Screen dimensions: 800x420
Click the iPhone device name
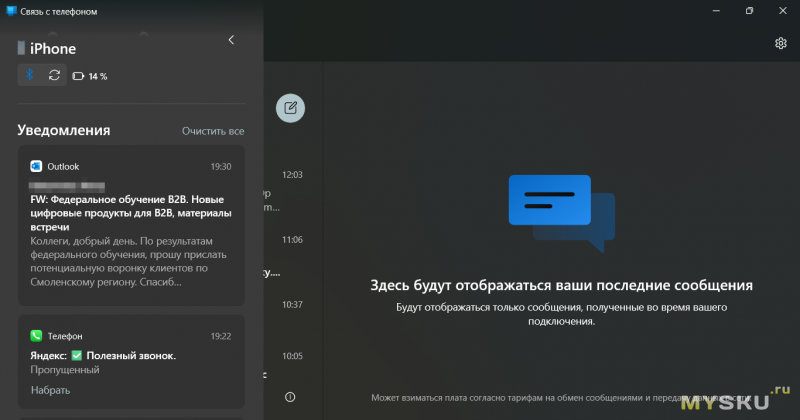(x=53, y=48)
